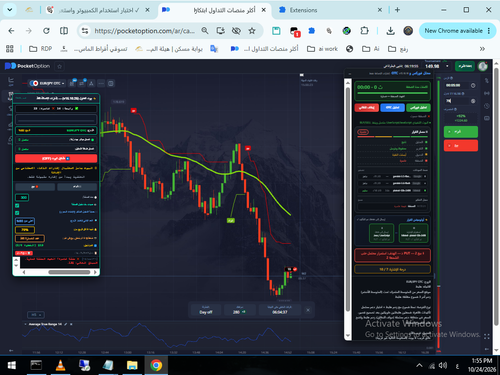Click the fullscreen icon at bottom right

487,336
